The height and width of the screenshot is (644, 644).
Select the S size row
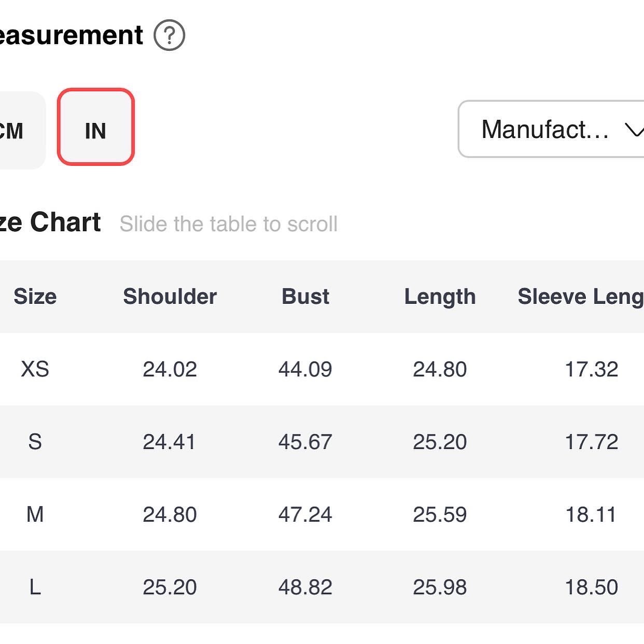tap(35, 442)
